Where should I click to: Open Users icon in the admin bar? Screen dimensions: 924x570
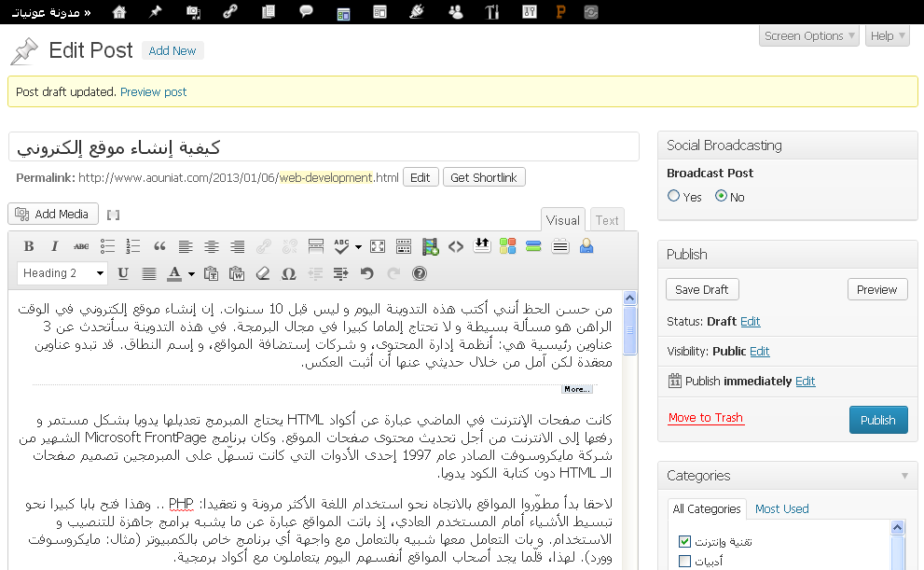click(456, 12)
